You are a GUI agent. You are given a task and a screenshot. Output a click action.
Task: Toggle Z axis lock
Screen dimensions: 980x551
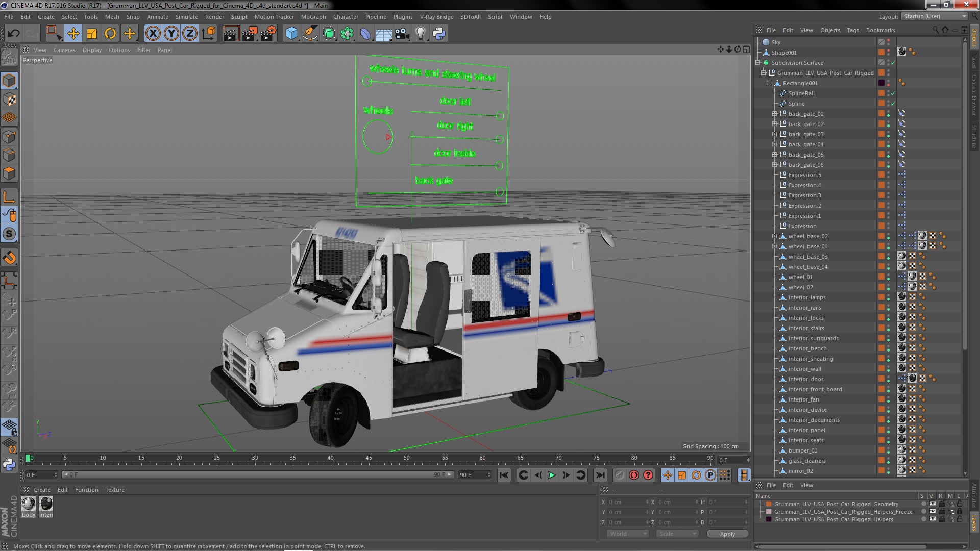190,34
